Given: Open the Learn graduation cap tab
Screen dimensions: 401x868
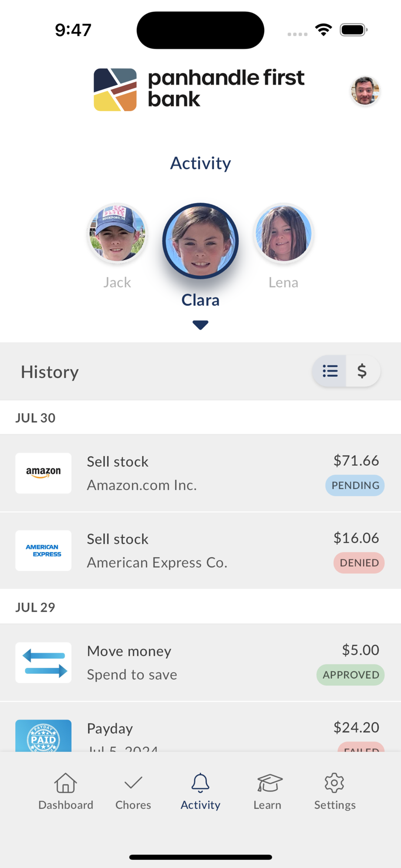Looking at the screenshot, I should tap(268, 791).
